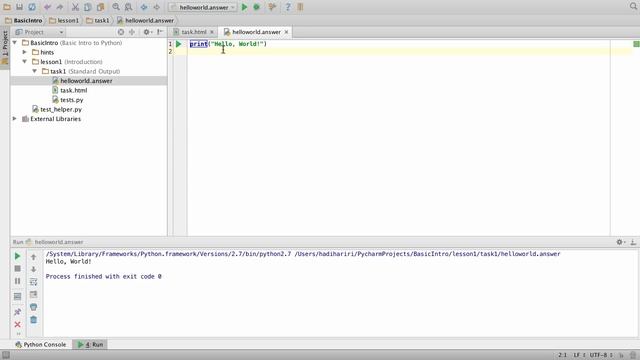Select task.html in project tree
The height and width of the screenshot is (360, 640).
(x=73, y=90)
